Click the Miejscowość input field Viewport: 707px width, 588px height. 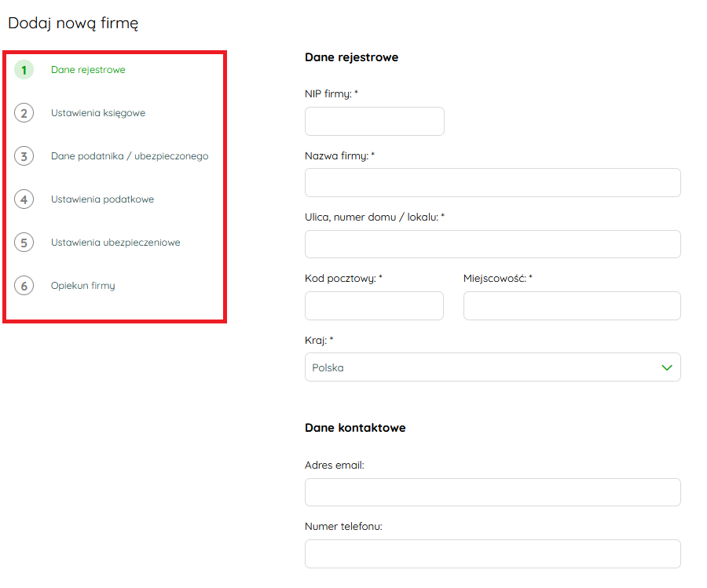click(x=572, y=306)
